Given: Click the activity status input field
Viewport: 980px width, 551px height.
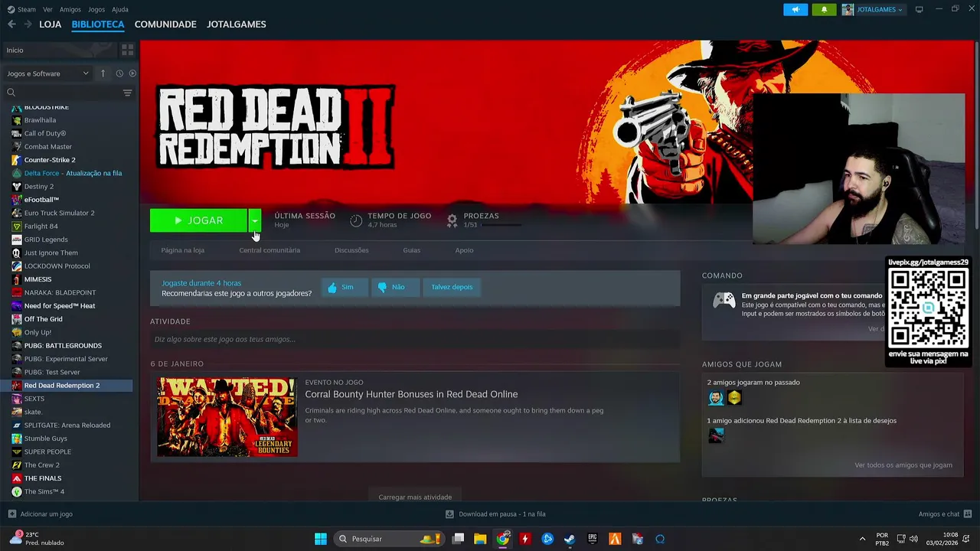Looking at the screenshot, I should click(415, 339).
